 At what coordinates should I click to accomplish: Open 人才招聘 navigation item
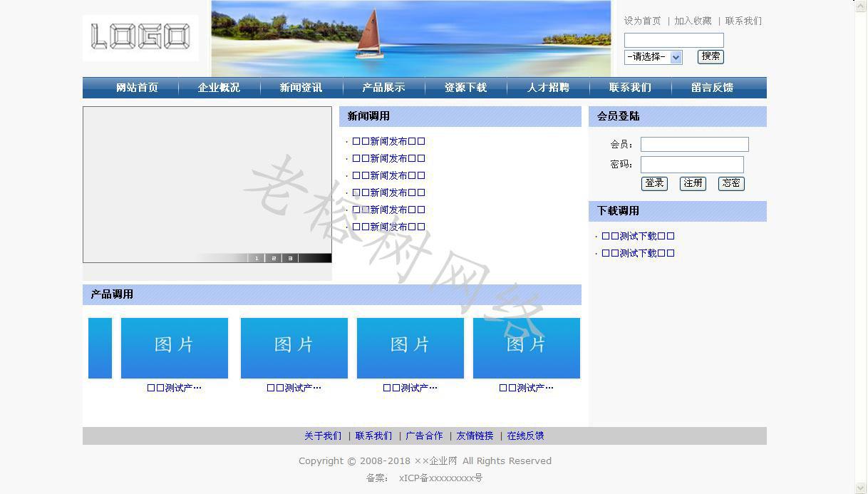(548, 88)
